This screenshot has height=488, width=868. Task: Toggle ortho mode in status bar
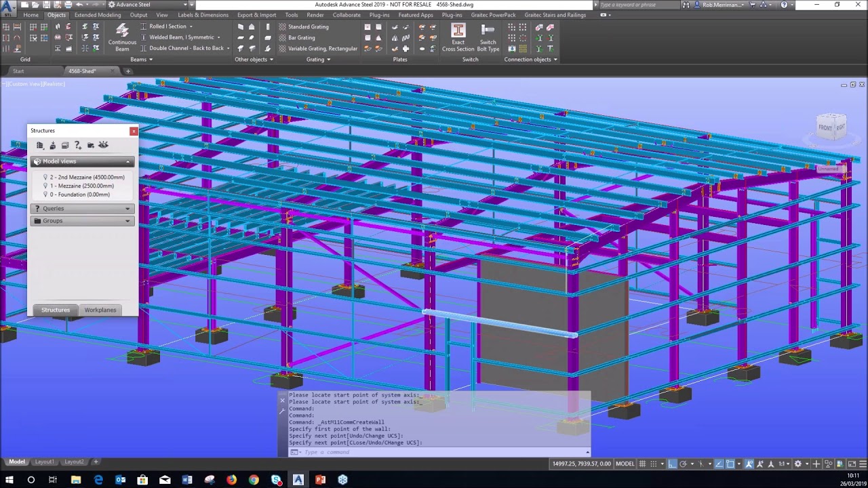[x=672, y=464]
